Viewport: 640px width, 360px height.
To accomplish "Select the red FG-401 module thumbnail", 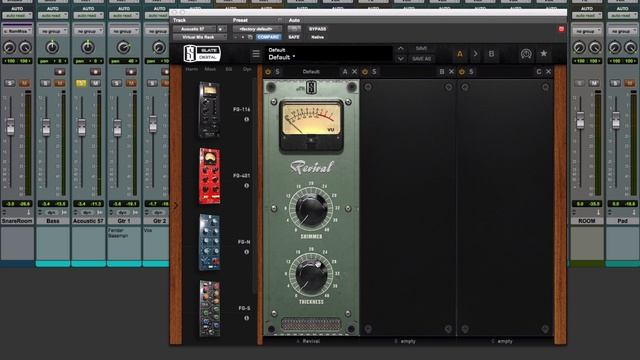I will pyautogui.click(x=209, y=176).
